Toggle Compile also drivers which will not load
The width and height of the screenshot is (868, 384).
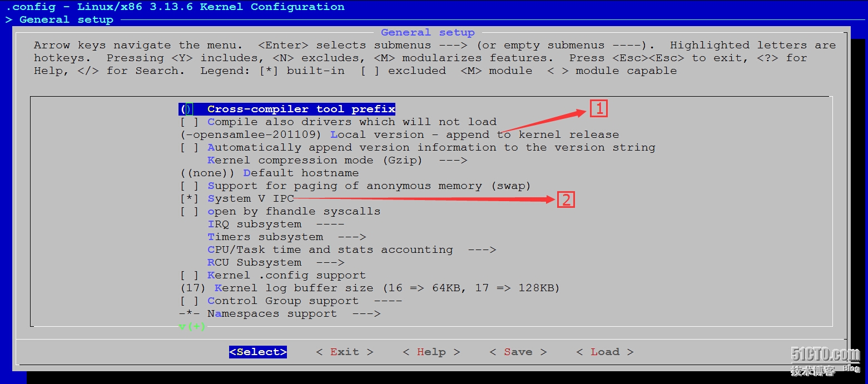(x=338, y=122)
